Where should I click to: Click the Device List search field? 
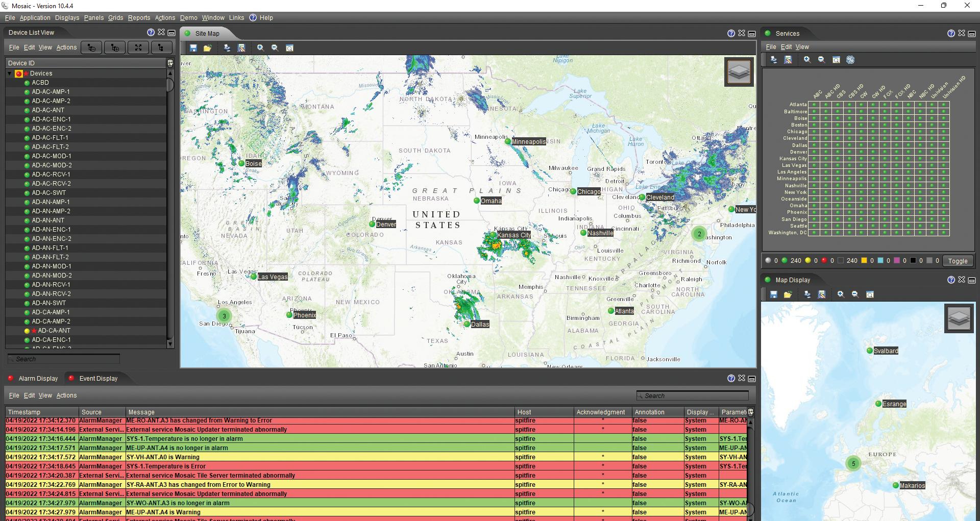pos(64,359)
